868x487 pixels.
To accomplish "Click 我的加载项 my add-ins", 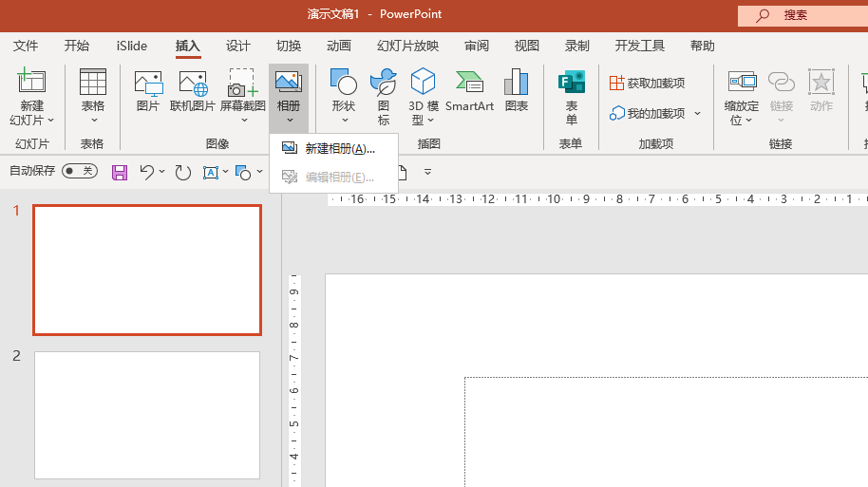I will click(x=647, y=114).
